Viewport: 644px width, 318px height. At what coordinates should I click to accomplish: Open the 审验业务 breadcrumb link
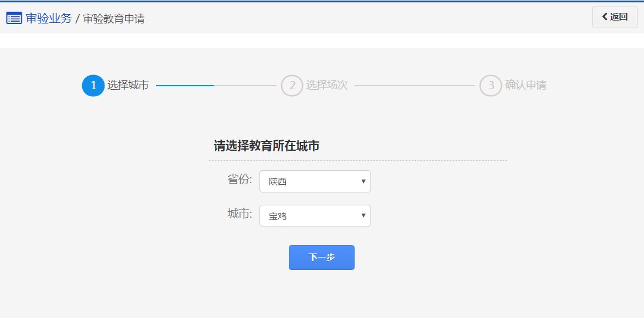point(49,18)
